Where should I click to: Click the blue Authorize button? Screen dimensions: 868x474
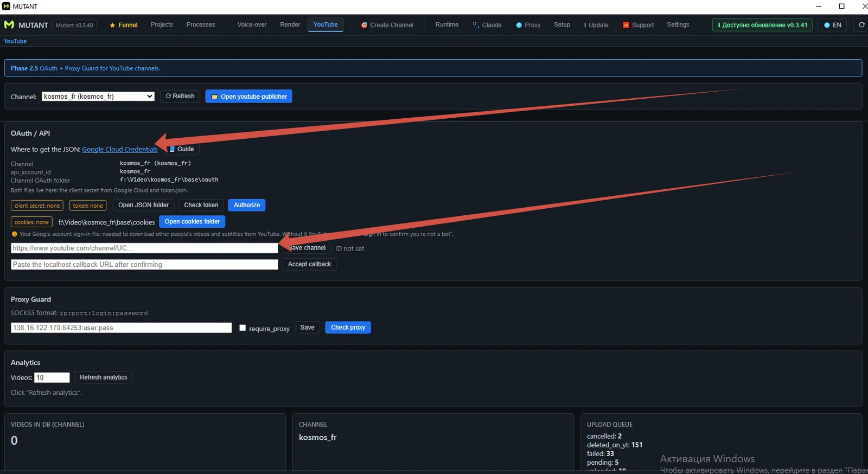[247, 205]
